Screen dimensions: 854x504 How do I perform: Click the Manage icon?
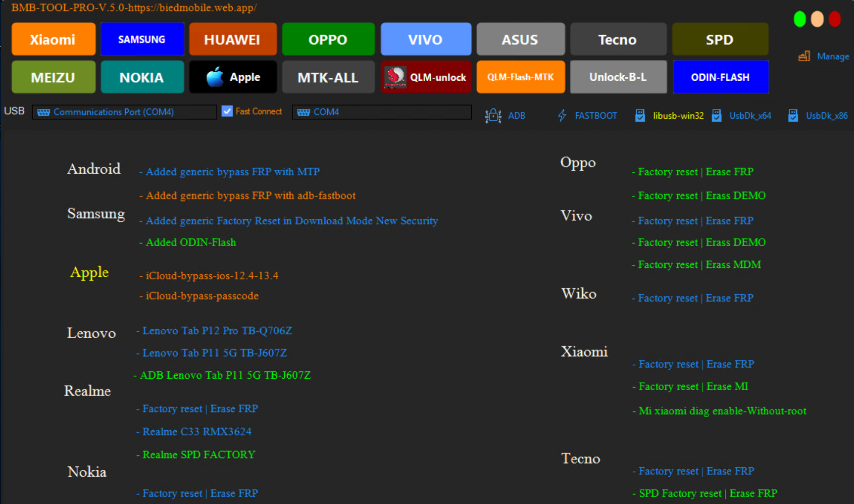[x=804, y=56]
